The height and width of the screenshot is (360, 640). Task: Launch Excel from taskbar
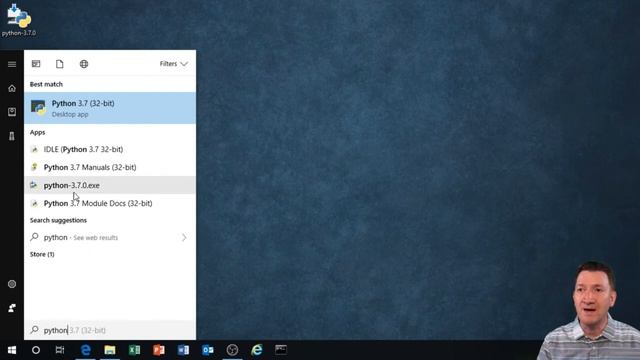pyautogui.click(x=134, y=350)
